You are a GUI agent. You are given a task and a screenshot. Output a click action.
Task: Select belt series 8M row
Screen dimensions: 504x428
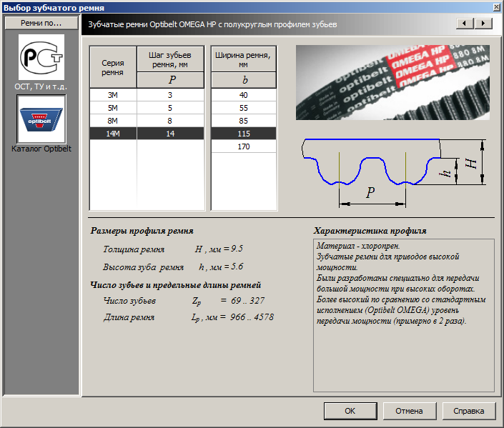(113, 121)
